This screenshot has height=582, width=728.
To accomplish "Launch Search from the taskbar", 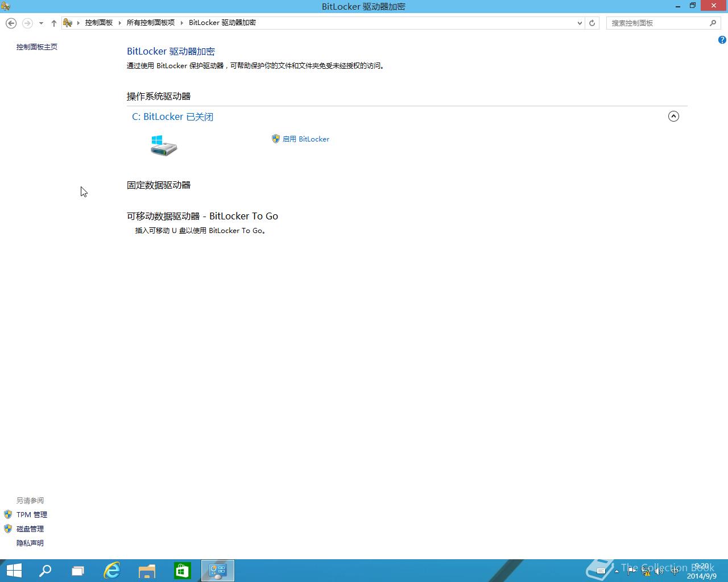I will 45,571.
